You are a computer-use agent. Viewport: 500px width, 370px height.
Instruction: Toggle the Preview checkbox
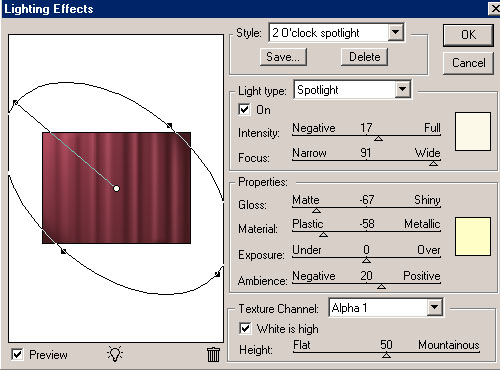(x=17, y=354)
